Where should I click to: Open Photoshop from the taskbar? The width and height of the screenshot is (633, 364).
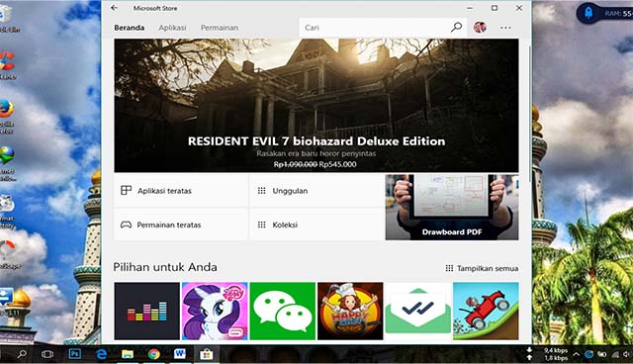click(75, 354)
